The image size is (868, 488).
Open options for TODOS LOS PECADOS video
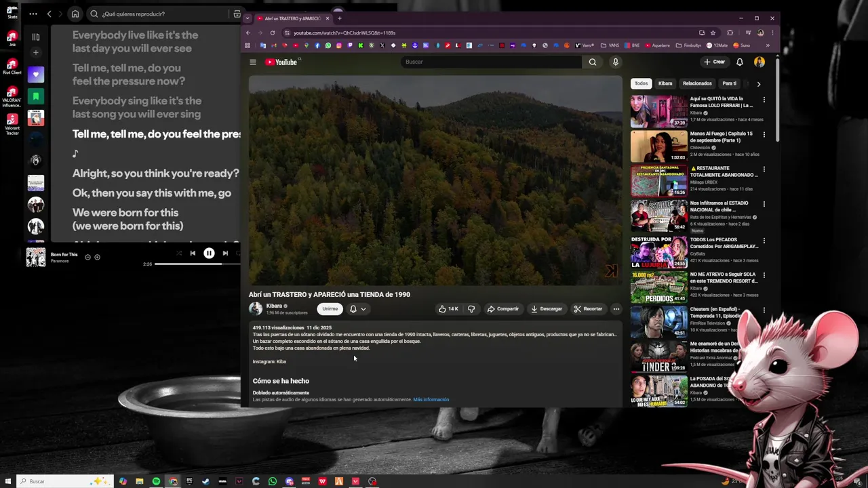[764, 241]
